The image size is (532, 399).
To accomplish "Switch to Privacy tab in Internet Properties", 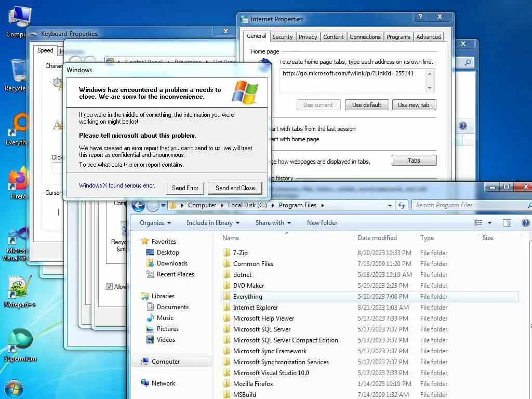I will point(308,37).
